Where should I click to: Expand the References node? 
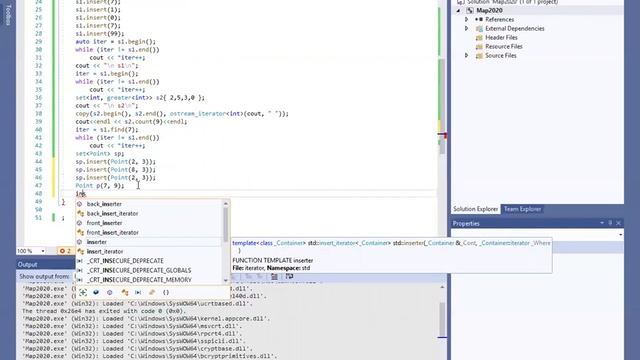pos(467,19)
